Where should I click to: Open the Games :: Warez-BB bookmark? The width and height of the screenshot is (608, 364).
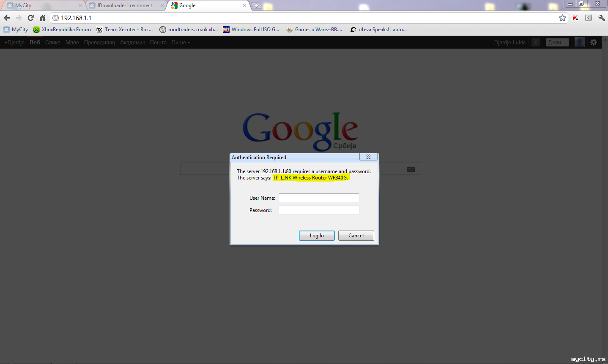(x=314, y=30)
